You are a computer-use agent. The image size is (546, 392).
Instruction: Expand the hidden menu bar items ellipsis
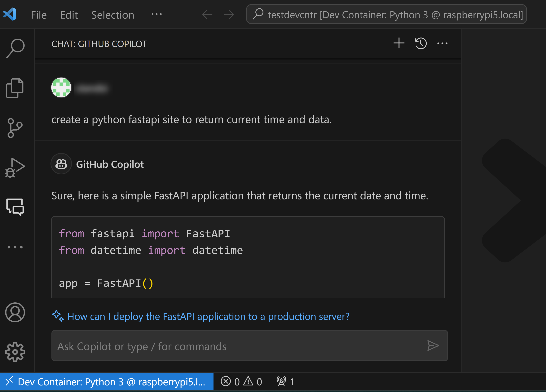156,14
